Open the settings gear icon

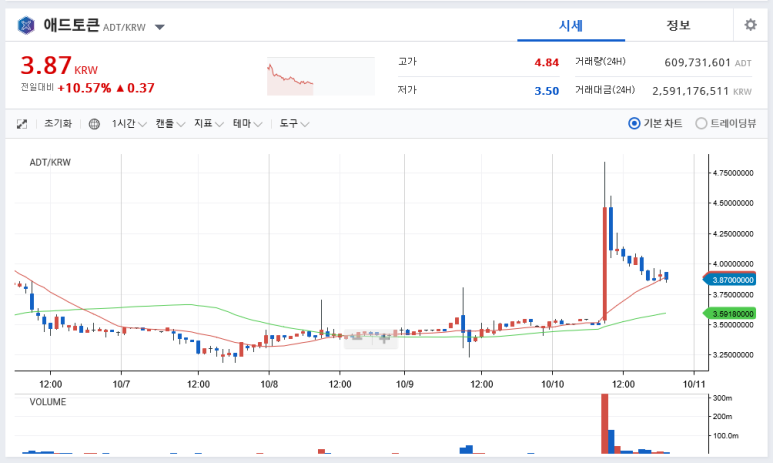(x=750, y=25)
